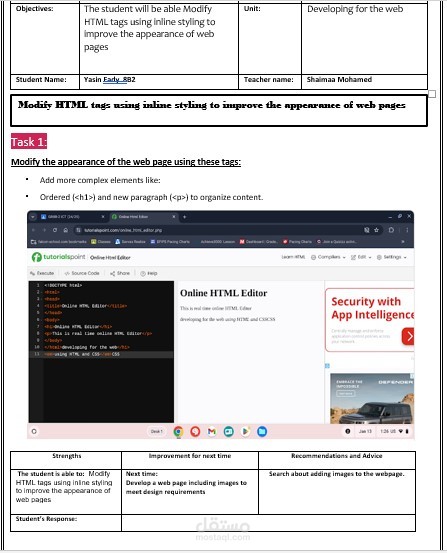Switch to the Source Code view

click(82, 273)
